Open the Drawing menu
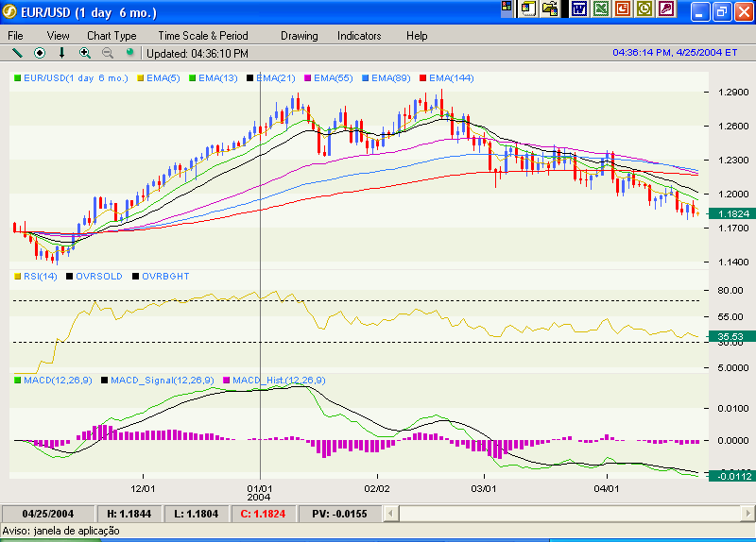Viewport: 756px width, 542px height. [300, 36]
